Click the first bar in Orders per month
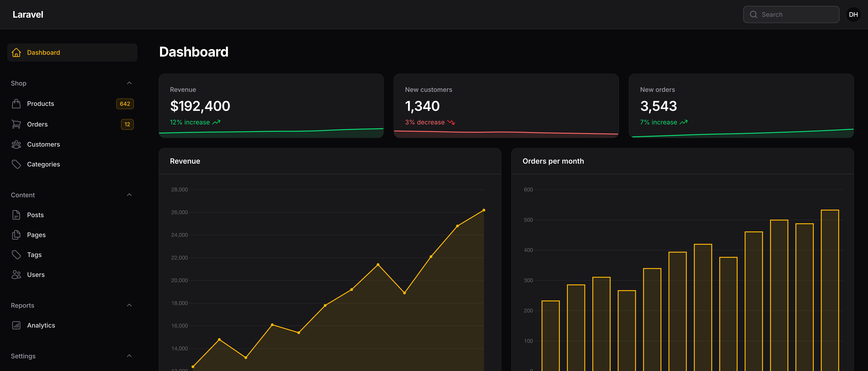This screenshot has width=868, height=371. [x=551, y=336]
